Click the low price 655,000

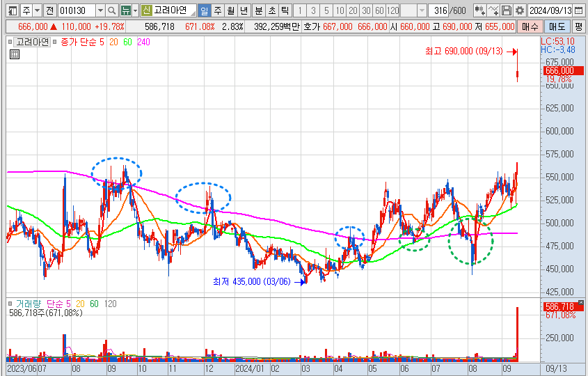(x=500, y=26)
